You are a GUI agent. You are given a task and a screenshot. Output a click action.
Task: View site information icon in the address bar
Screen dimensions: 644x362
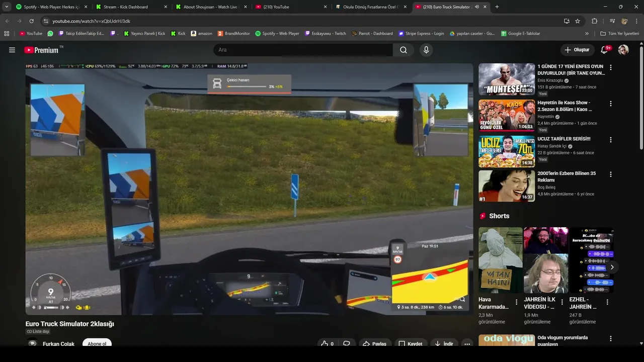(45, 21)
